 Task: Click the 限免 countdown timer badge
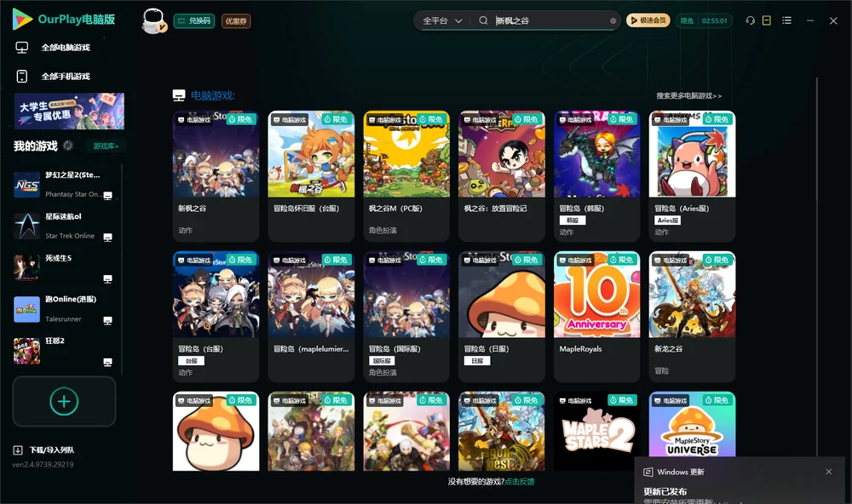point(705,20)
